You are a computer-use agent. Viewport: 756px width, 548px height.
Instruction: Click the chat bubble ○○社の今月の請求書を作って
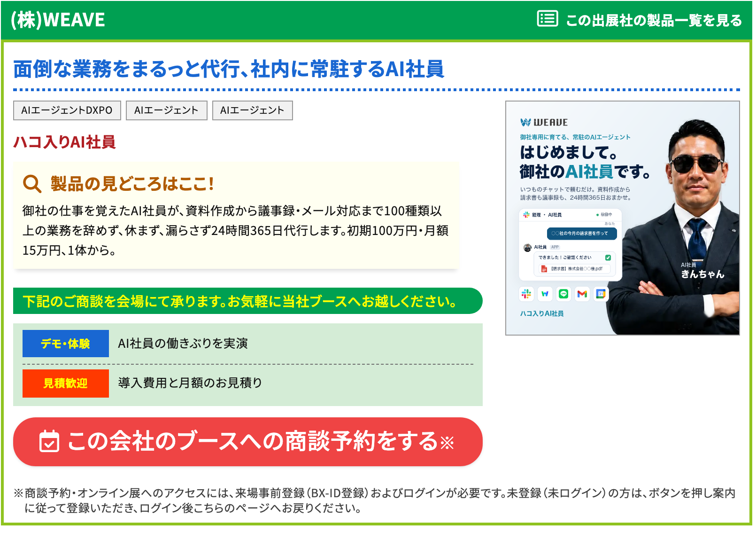tap(582, 234)
